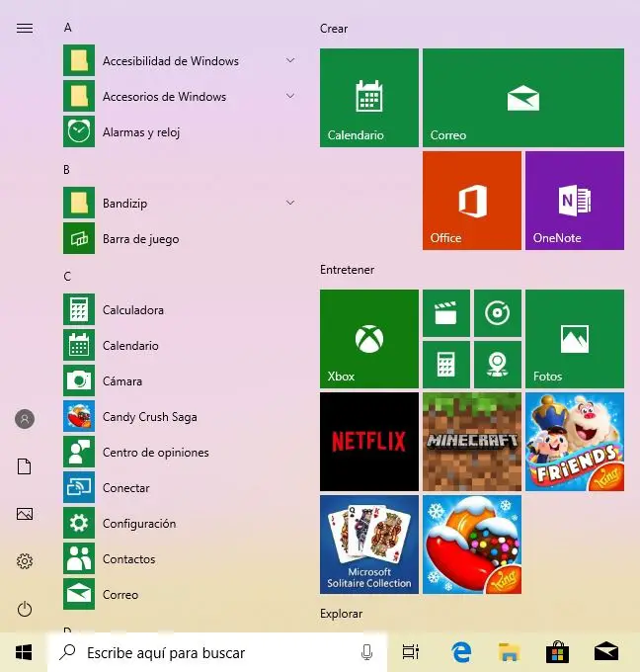Click the Explorar group title
Image resolution: width=640 pixels, height=672 pixels.
click(x=341, y=614)
